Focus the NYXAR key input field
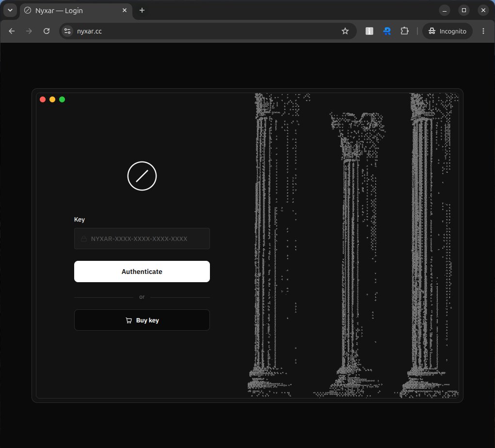Screen dimensions: 495x448 coord(142,239)
